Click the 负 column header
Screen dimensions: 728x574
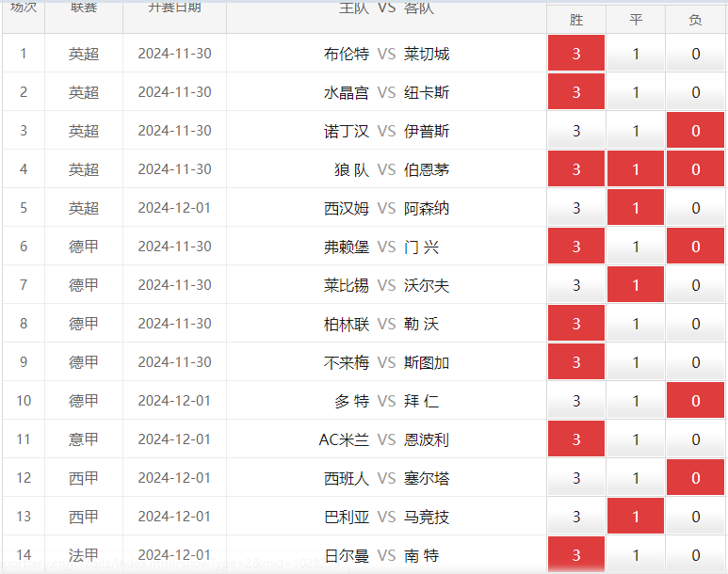[695, 20]
